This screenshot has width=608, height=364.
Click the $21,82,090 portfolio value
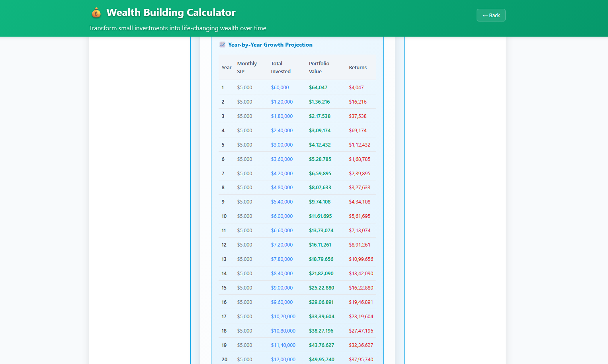point(321,273)
